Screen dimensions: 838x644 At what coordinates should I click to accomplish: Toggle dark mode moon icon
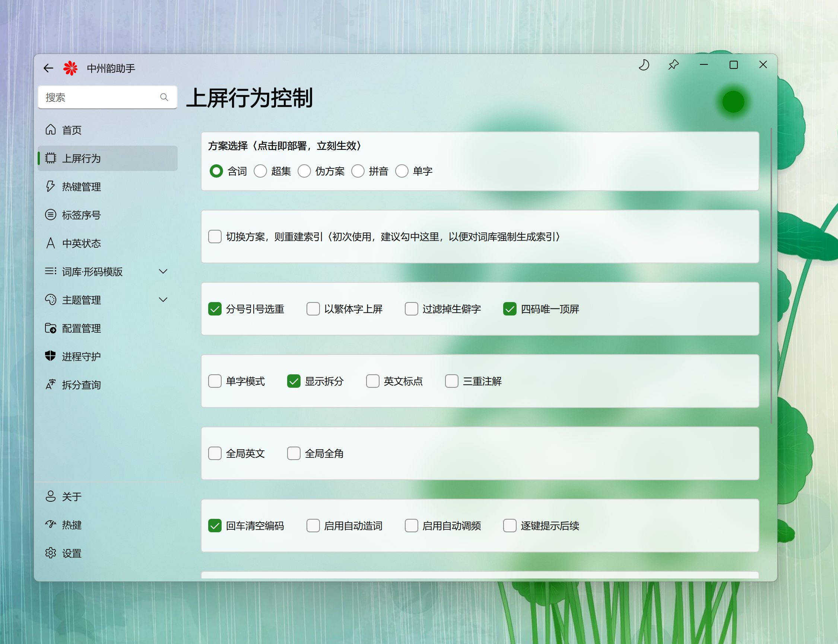pyautogui.click(x=644, y=65)
